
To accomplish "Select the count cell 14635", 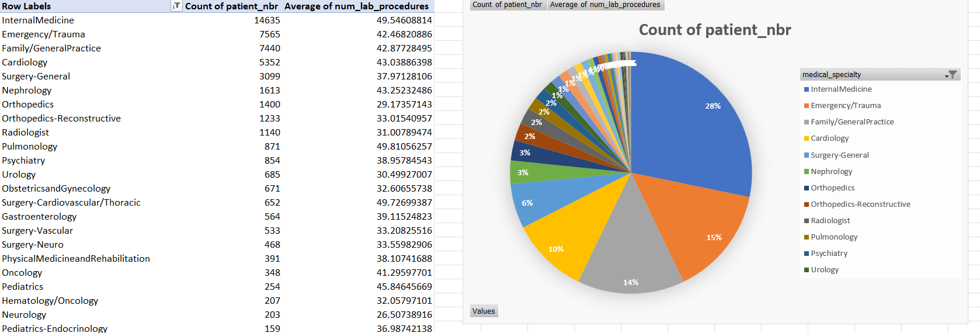I will tap(232, 20).
